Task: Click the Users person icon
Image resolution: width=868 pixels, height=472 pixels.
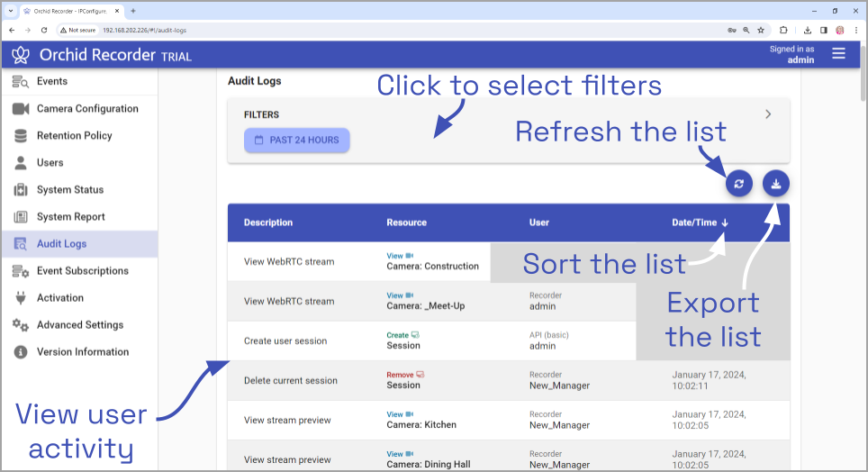Action: tap(21, 163)
